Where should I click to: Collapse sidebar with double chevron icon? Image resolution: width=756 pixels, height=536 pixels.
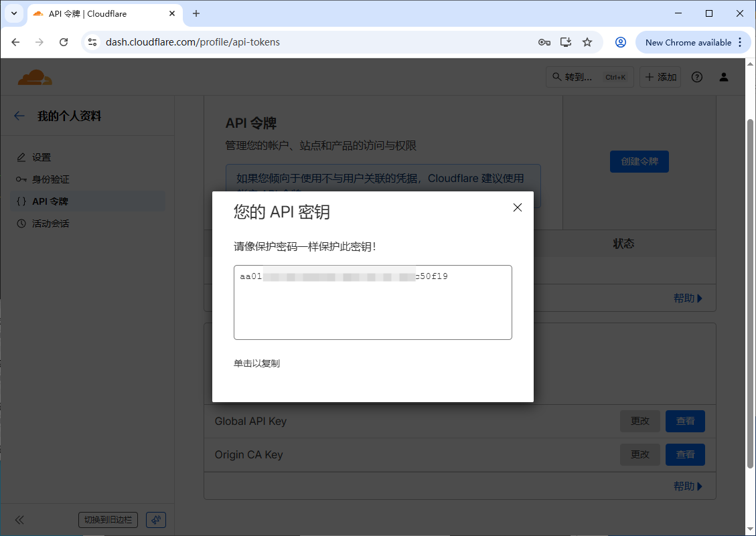click(x=19, y=520)
